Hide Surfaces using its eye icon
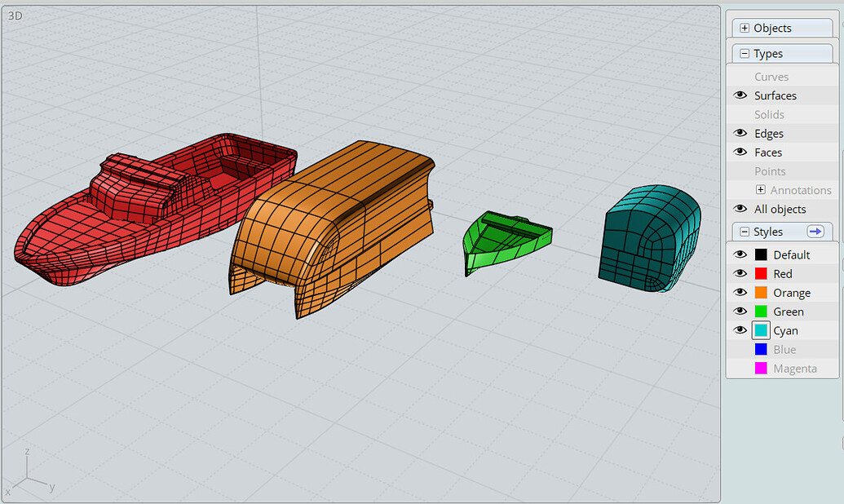 point(740,95)
